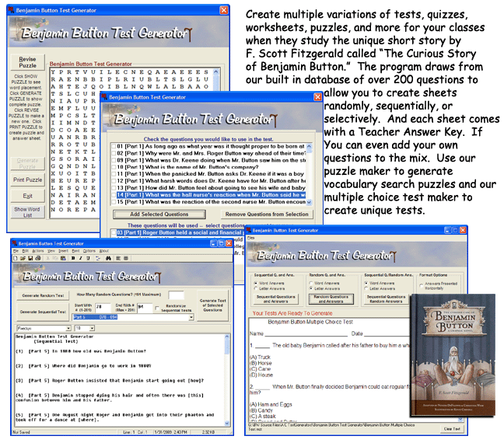Select Word Answers under Sequential Q. and Ans.
Screen dimensions: 504x443
(x=256, y=283)
